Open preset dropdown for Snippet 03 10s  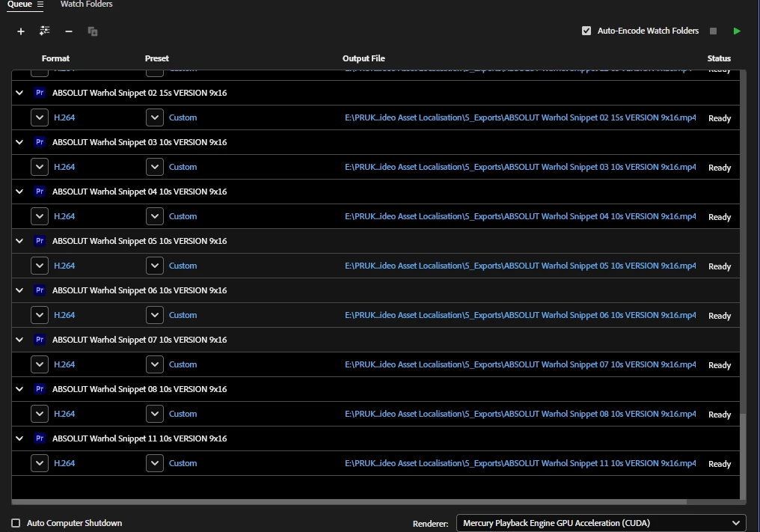click(155, 167)
